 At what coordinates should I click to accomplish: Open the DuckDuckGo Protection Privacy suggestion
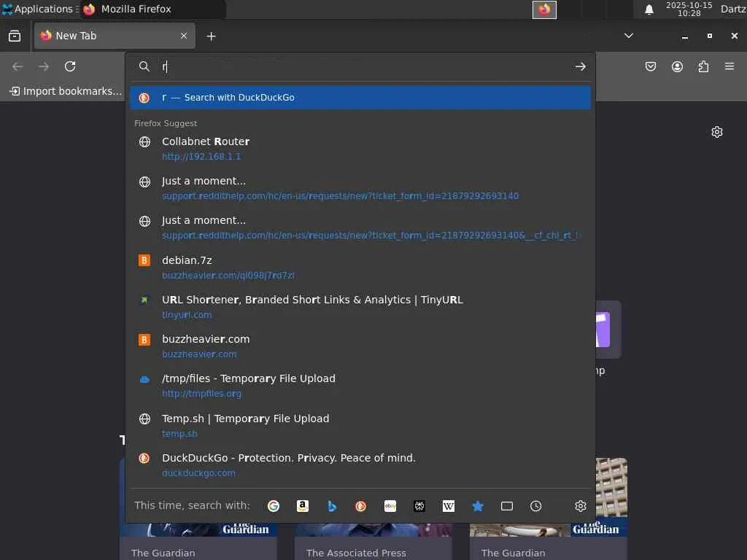tap(360, 464)
